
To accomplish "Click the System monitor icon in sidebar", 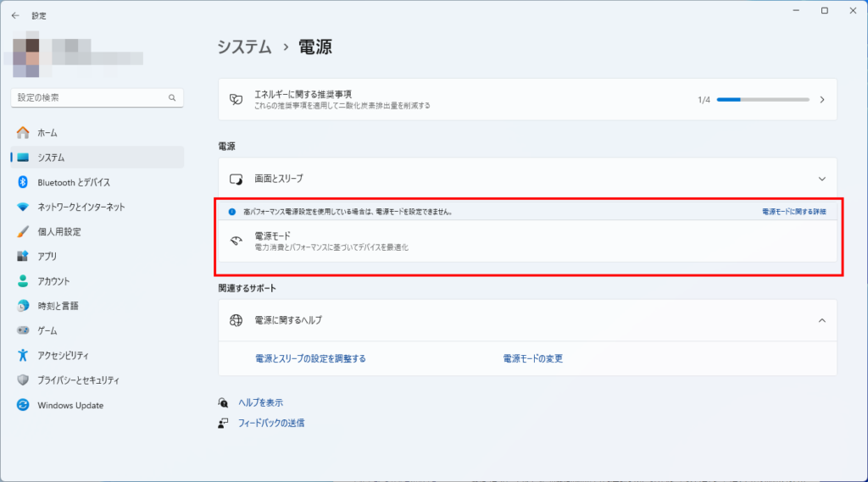I will click(x=23, y=158).
